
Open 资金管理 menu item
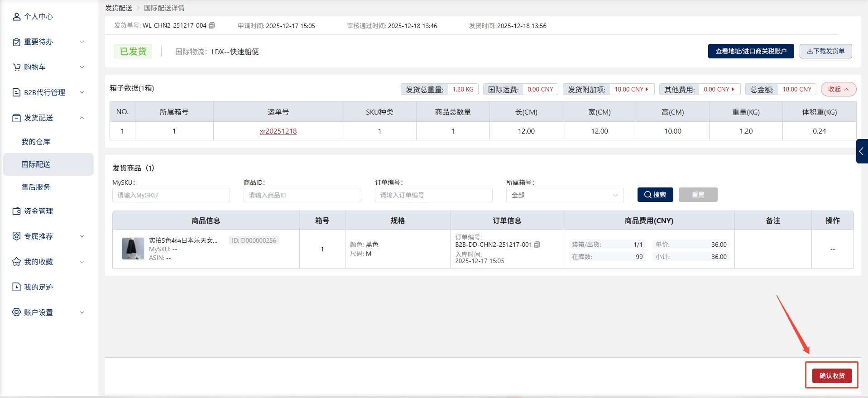click(x=38, y=211)
